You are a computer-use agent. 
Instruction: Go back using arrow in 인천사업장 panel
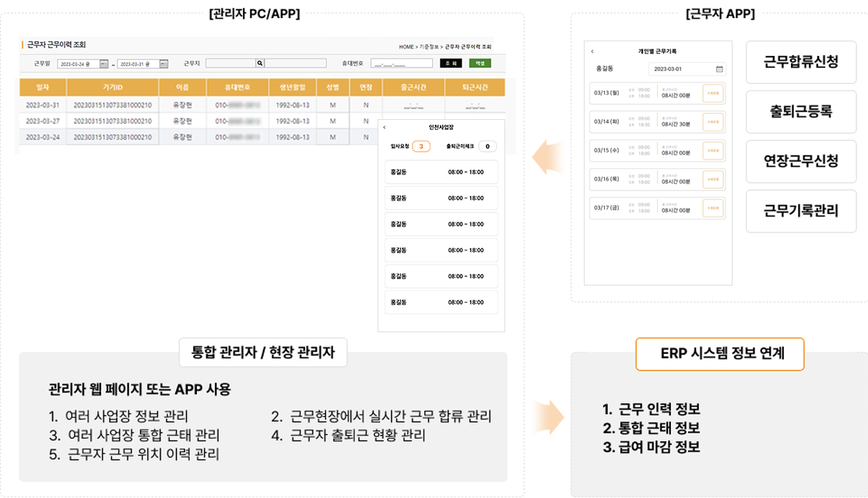(x=385, y=128)
